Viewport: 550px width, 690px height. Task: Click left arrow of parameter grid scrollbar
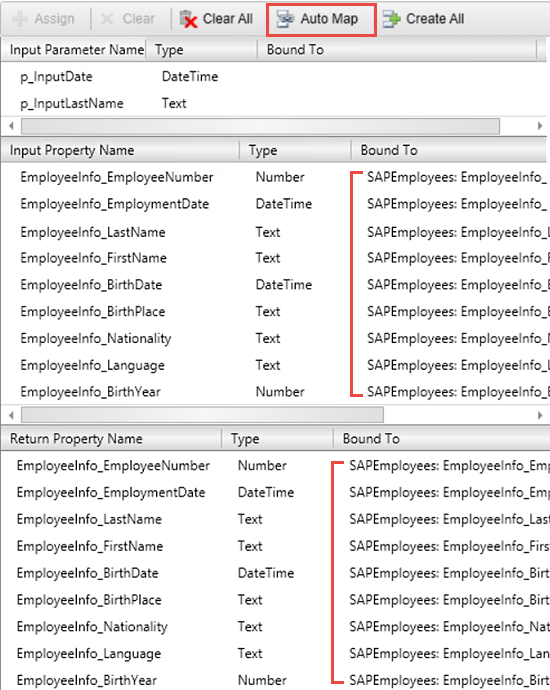(11, 126)
